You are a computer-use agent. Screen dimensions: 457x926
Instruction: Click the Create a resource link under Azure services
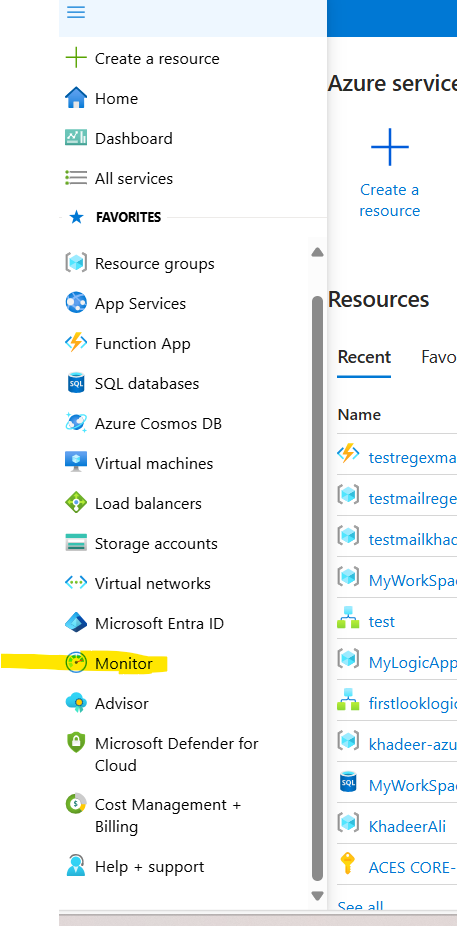(x=390, y=200)
